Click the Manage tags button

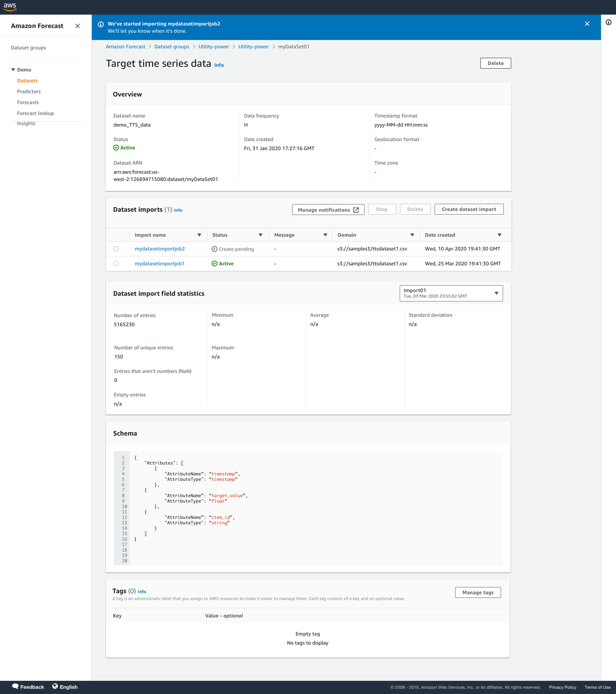(x=478, y=593)
